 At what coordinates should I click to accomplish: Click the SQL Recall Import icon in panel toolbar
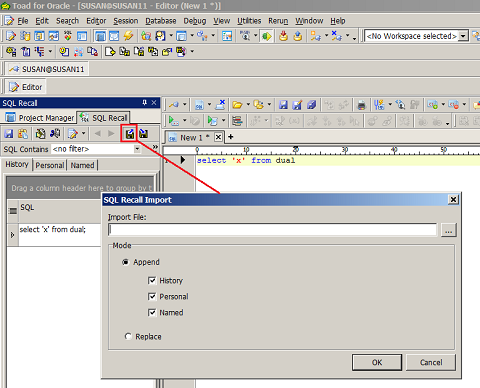130,134
